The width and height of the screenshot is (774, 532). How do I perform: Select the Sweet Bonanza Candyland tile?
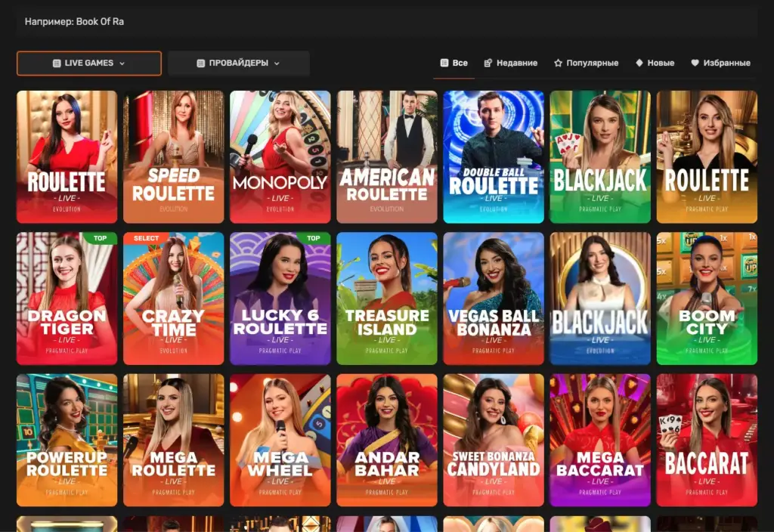click(493, 440)
